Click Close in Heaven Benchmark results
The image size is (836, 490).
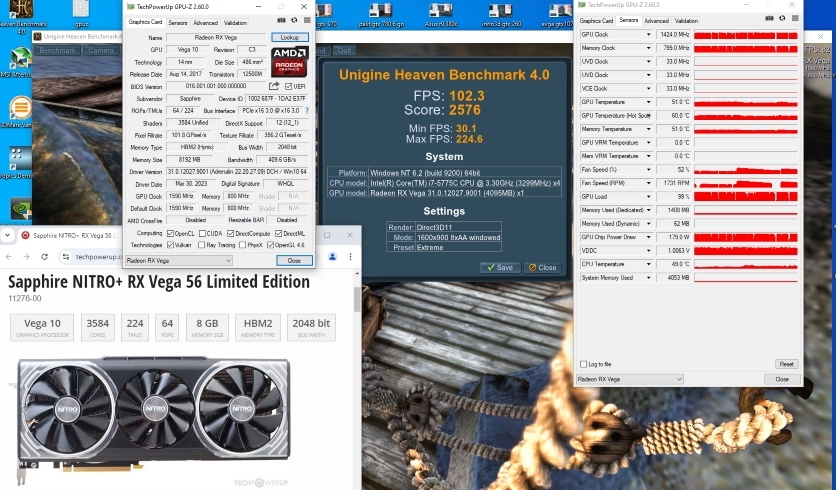pyautogui.click(x=542, y=268)
